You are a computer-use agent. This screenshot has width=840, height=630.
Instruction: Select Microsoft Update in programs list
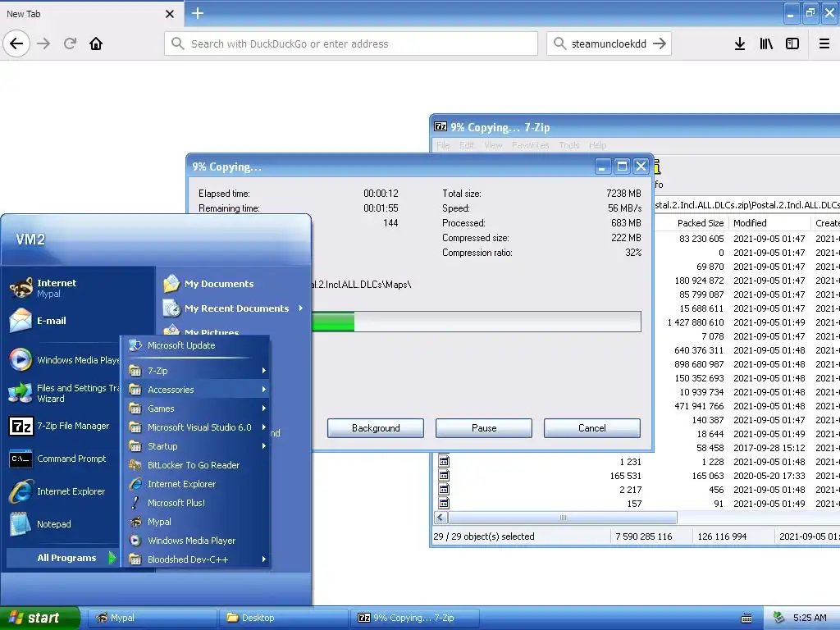click(x=196, y=345)
